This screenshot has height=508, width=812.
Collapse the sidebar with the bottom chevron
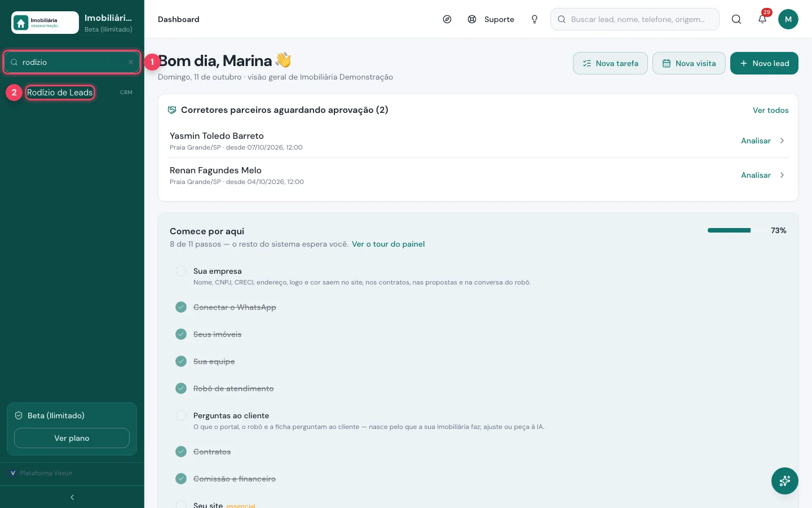[x=72, y=497]
